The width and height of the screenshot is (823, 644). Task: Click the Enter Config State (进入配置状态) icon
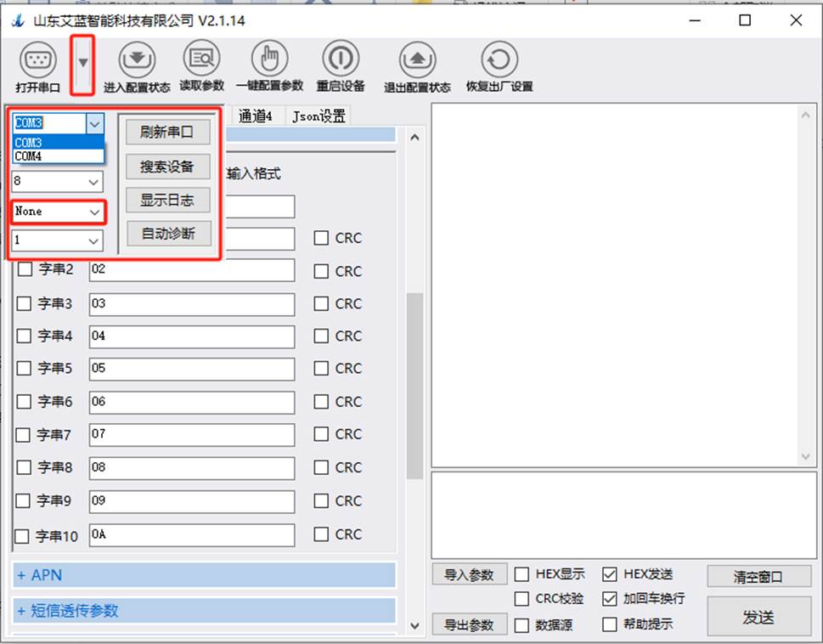click(137, 61)
